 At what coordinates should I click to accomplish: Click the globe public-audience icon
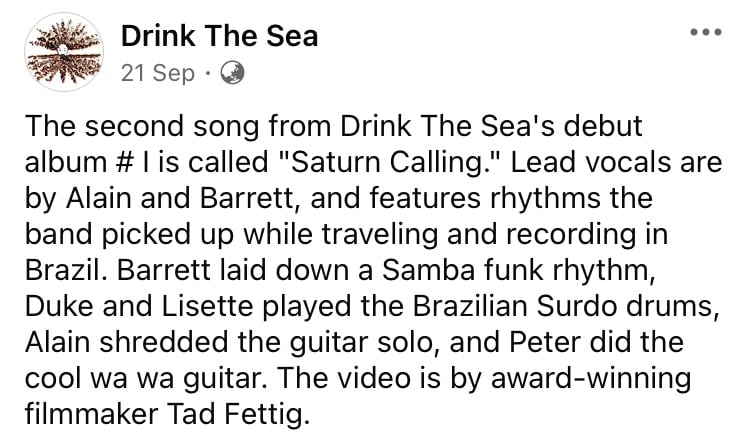pos(232,73)
